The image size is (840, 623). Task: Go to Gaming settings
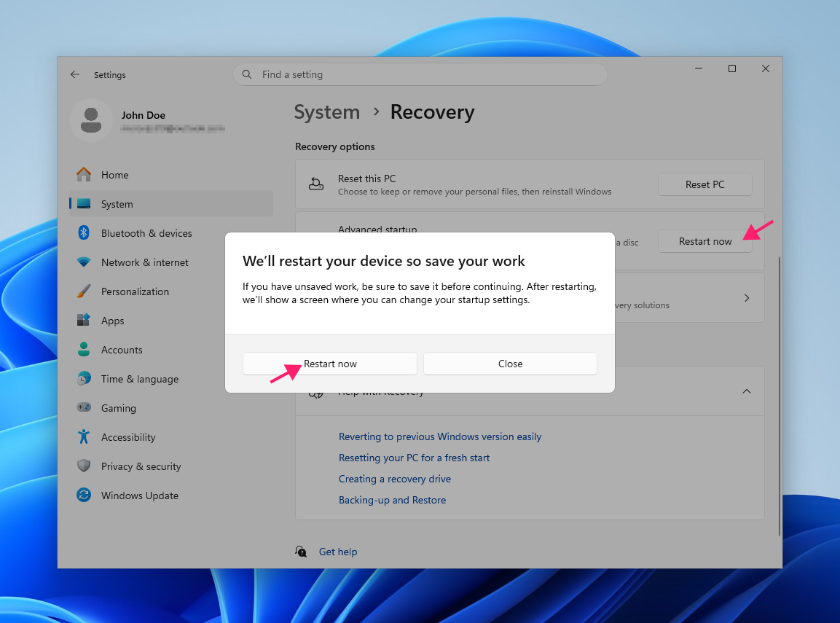point(171,407)
